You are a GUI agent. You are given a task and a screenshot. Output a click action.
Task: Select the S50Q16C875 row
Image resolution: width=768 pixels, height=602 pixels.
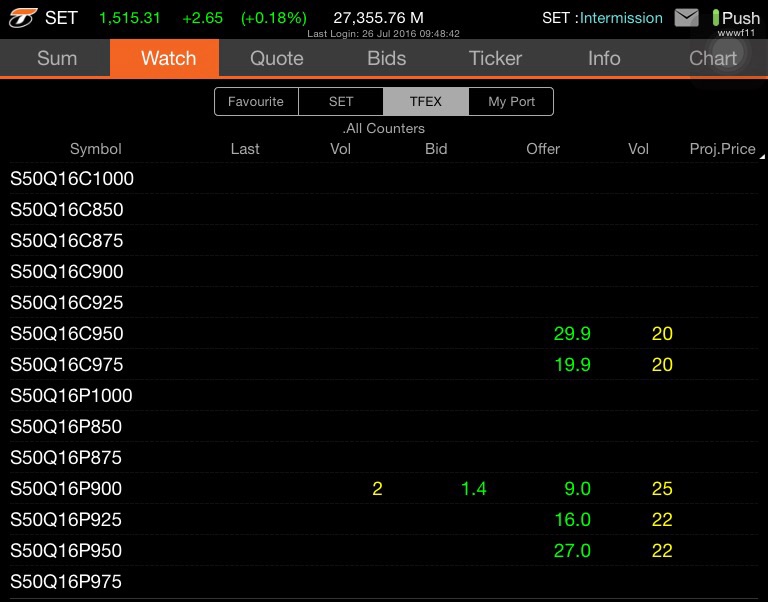click(x=384, y=241)
